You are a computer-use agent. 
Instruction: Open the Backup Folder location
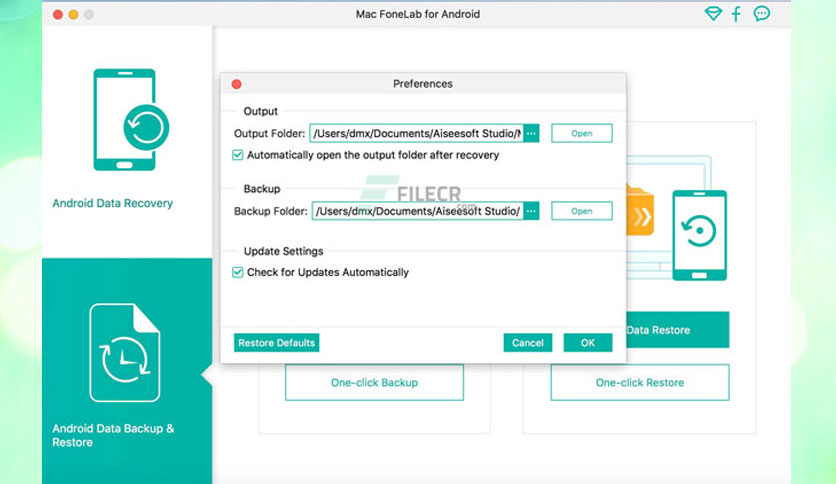point(582,211)
